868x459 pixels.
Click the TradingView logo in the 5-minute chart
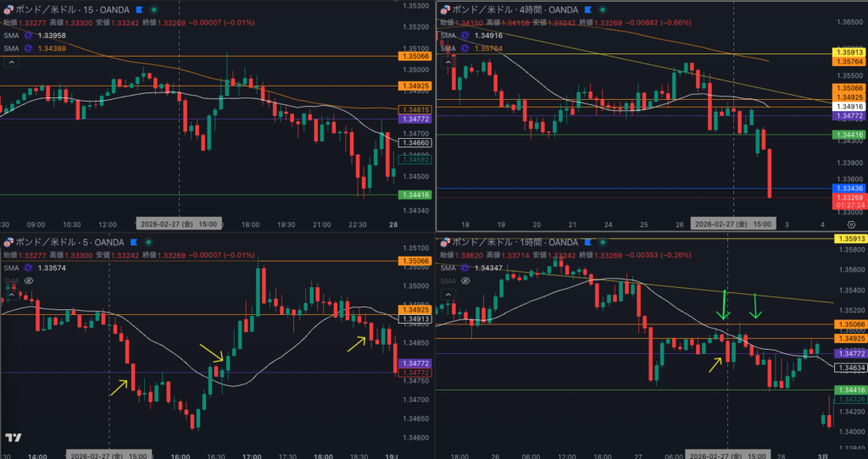pos(13,437)
